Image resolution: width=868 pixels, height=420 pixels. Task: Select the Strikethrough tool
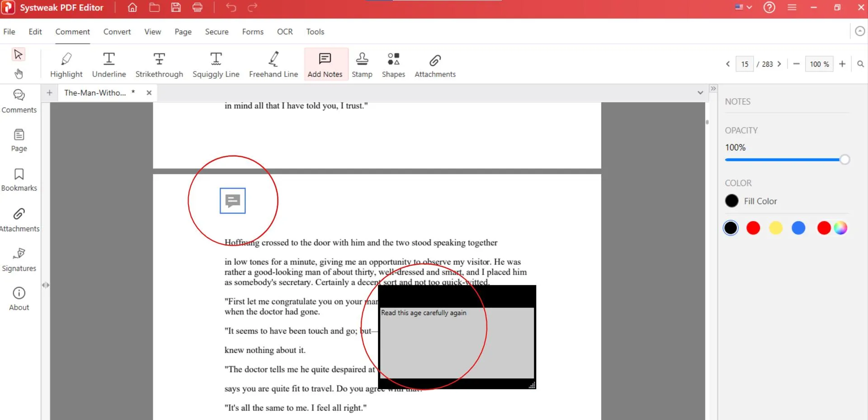(x=159, y=63)
